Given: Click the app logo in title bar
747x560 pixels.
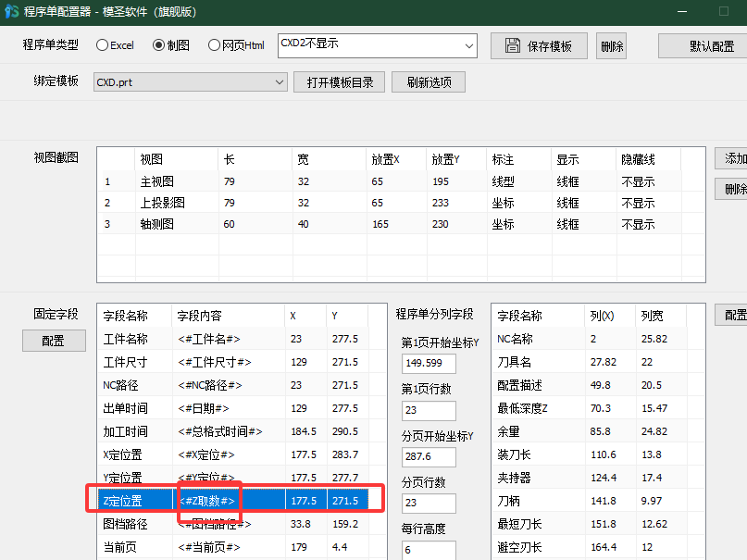Looking at the screenshot, I should (11, 11).
